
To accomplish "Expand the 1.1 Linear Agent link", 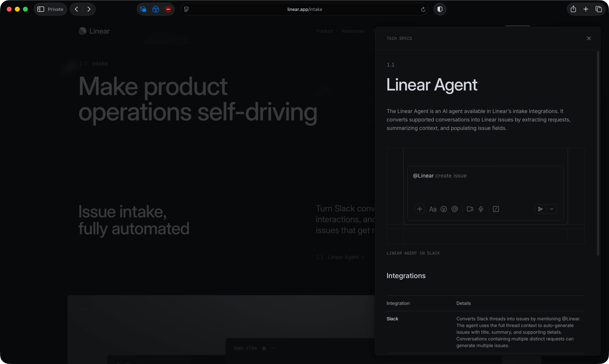I will pos(340,257).
